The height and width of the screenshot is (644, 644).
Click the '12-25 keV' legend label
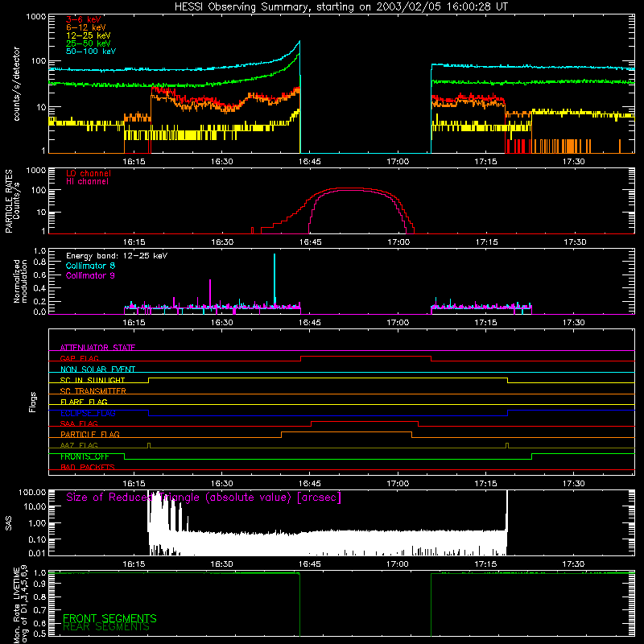pos(88,35)
